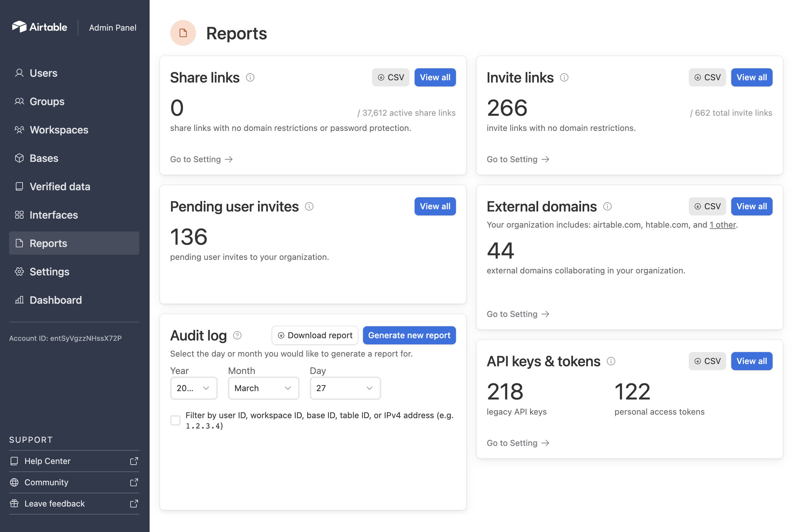Go to Setting link under Invite links

[x=518, y=159]
